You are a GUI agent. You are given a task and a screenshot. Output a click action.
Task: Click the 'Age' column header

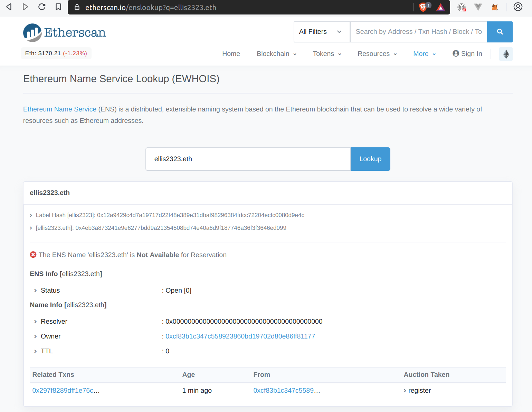(x=189, y=375)
